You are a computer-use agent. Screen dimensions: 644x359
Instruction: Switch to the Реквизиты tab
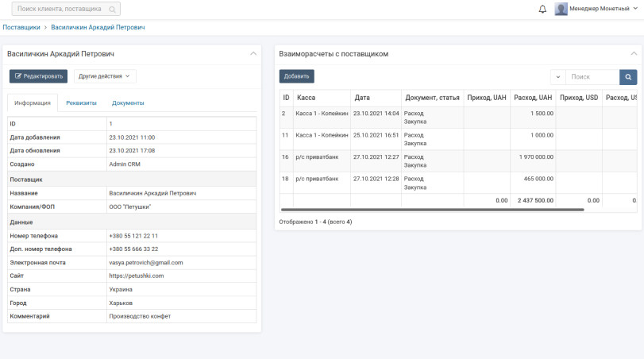pyautogui.click(x=81, y=103)
